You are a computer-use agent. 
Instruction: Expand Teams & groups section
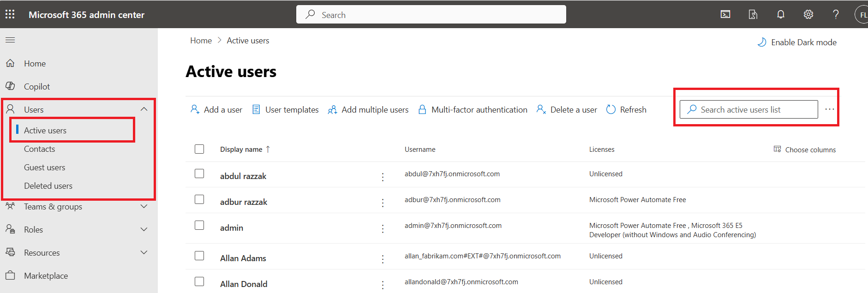click(x=144, y=206)
